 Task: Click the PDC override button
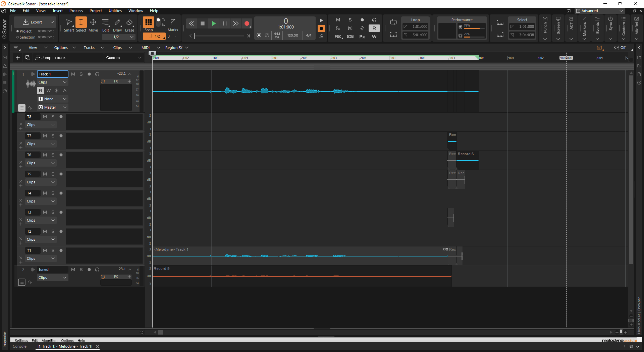pyautogui.click(x=338, y=37)
